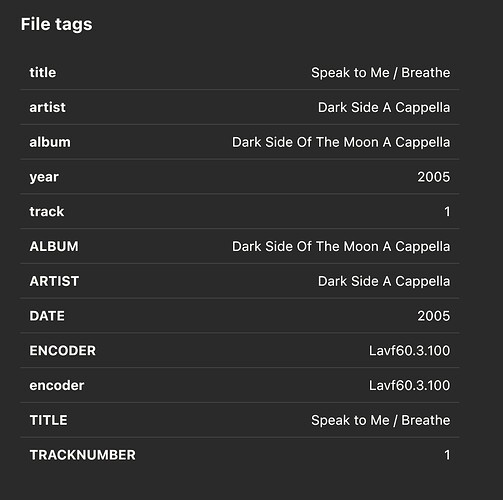This screenshot has width=503, height=500.
Task: Click the TRACKNUMBER tag label
Action: click(83, 455)
